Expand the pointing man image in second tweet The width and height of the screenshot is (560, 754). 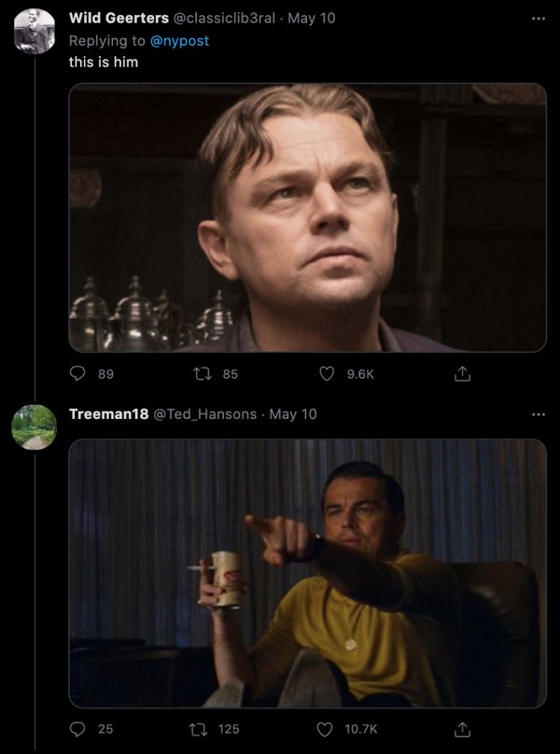[x=308, y=573]
